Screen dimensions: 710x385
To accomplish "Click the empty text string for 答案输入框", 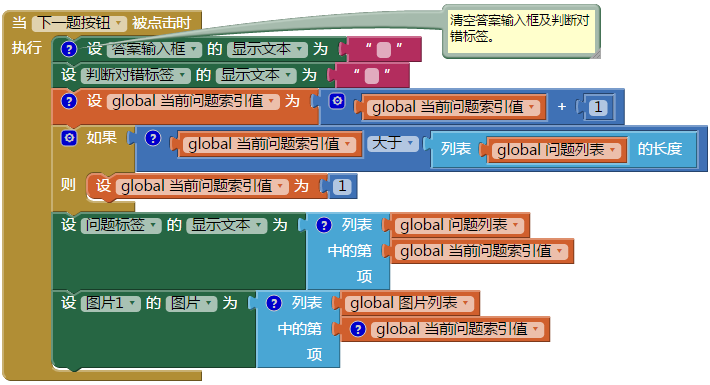I will point(384,49).
